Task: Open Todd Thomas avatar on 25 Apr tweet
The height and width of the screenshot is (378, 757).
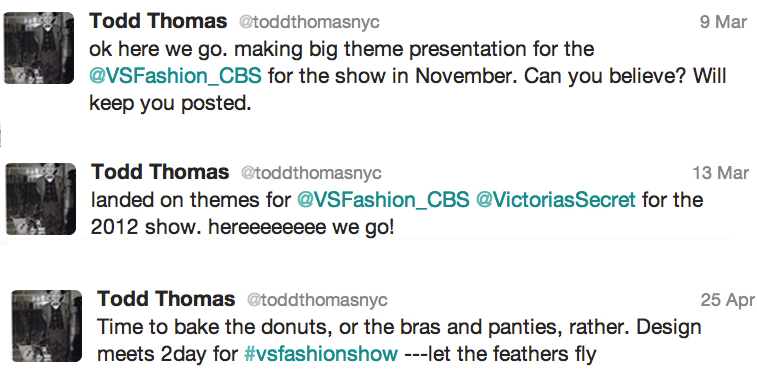Action: [x=47, y=326]
